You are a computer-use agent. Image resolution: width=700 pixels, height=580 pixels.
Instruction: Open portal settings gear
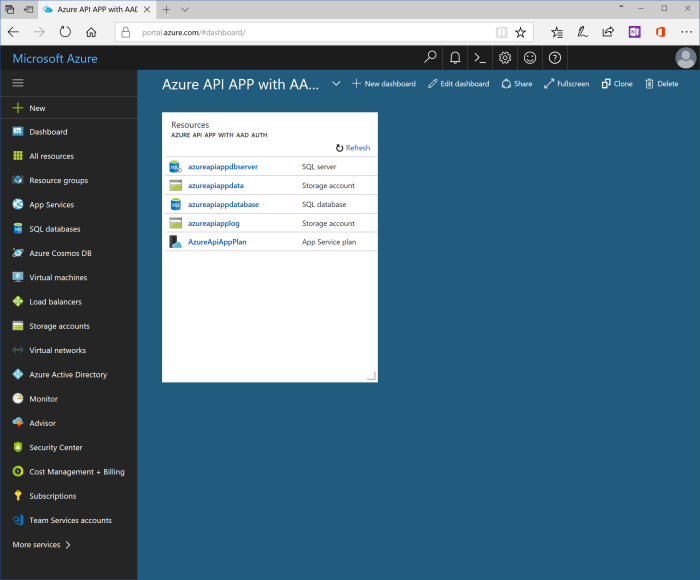[505, 58]
